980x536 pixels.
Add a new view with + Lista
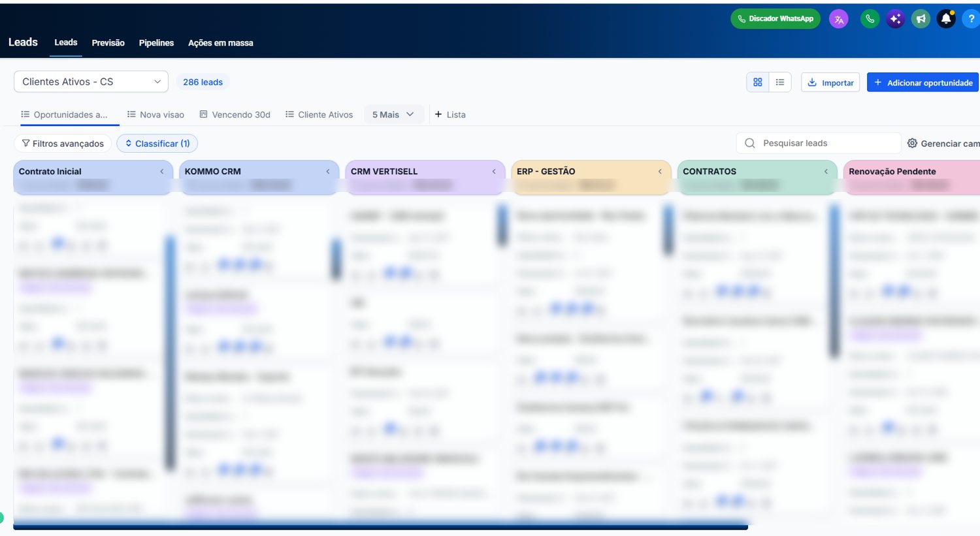pos(450,115)
